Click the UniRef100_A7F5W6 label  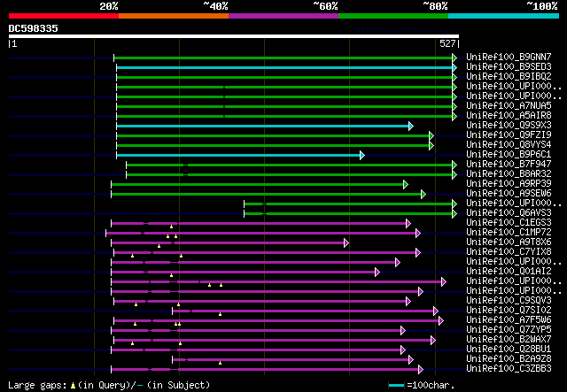coord(509,320)
